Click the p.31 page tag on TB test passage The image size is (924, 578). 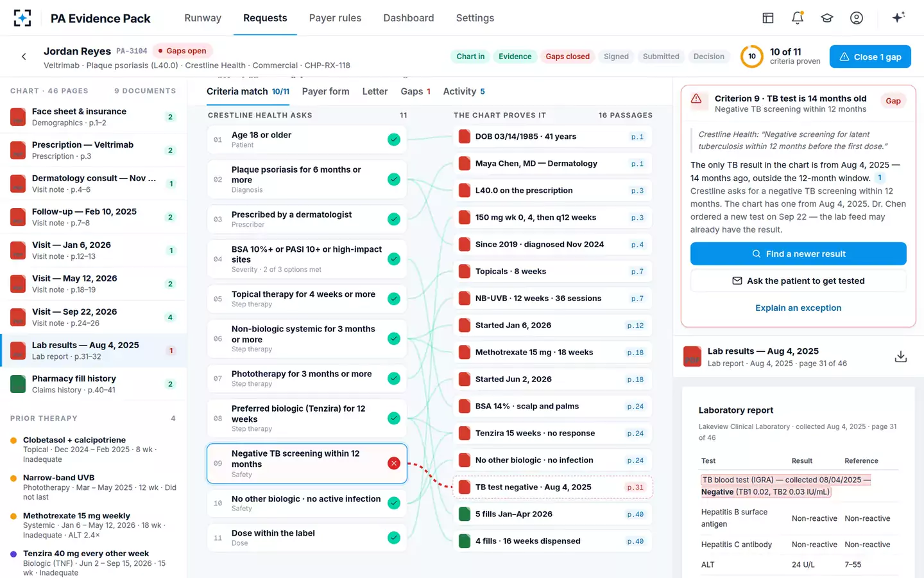click(635, 487)
